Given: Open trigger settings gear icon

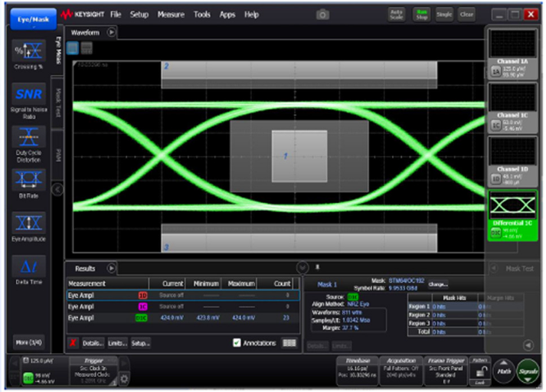Looking at the screenshot, I should (125, 377).
